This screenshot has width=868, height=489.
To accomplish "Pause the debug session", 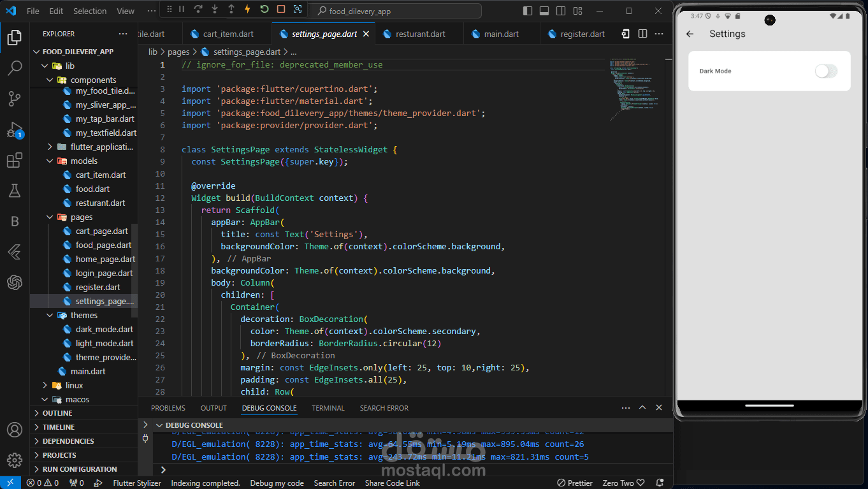I will tap(182, 10).
